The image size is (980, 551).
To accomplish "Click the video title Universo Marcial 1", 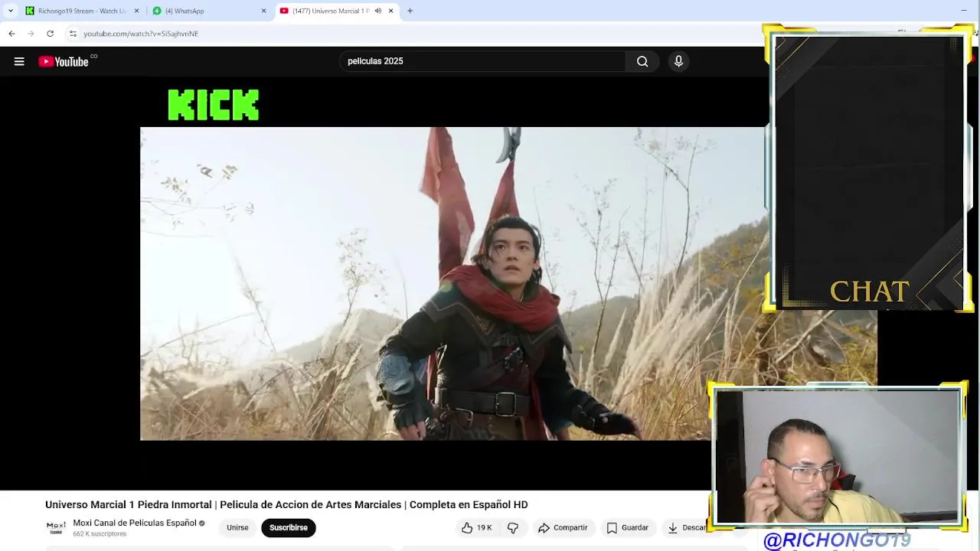I will [286, 505].
